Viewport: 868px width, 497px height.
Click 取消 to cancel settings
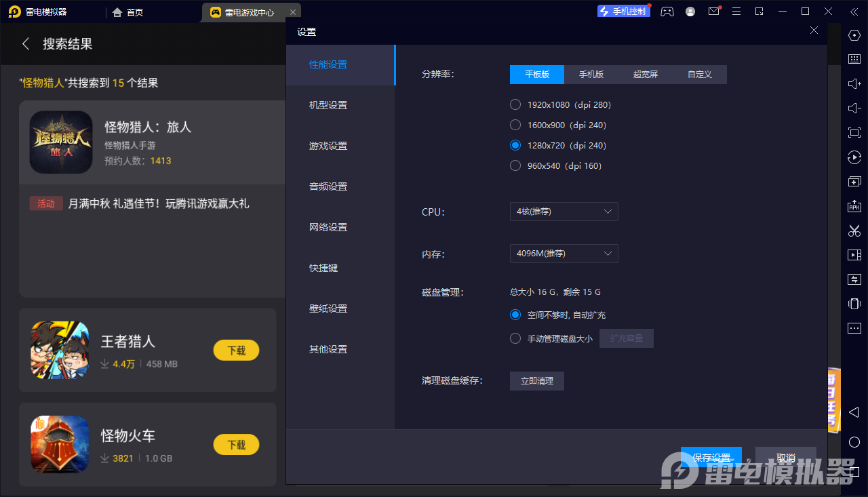786,458
